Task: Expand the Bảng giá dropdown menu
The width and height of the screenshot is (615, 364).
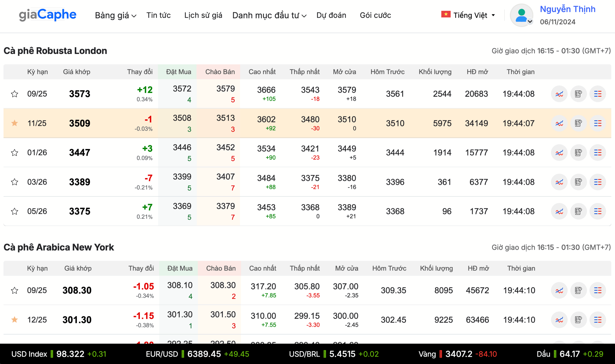Action: click(x=116, y=15)
